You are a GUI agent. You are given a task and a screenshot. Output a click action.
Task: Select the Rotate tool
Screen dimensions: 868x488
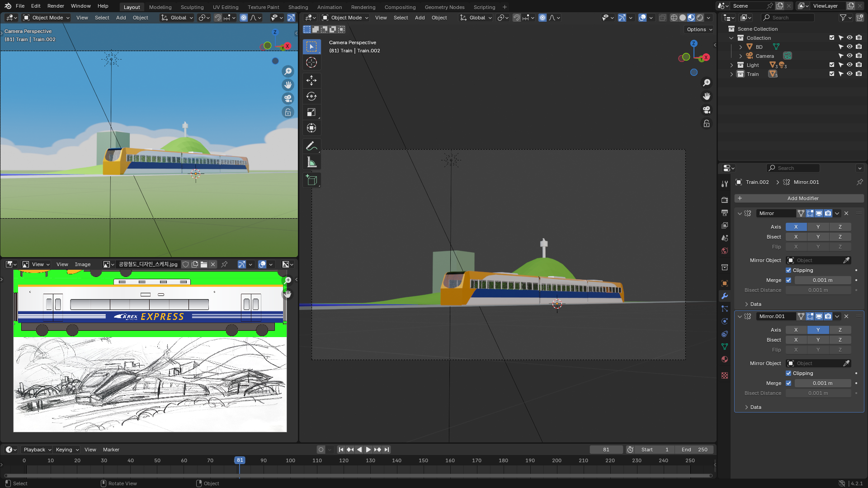(x=311, y=96)
